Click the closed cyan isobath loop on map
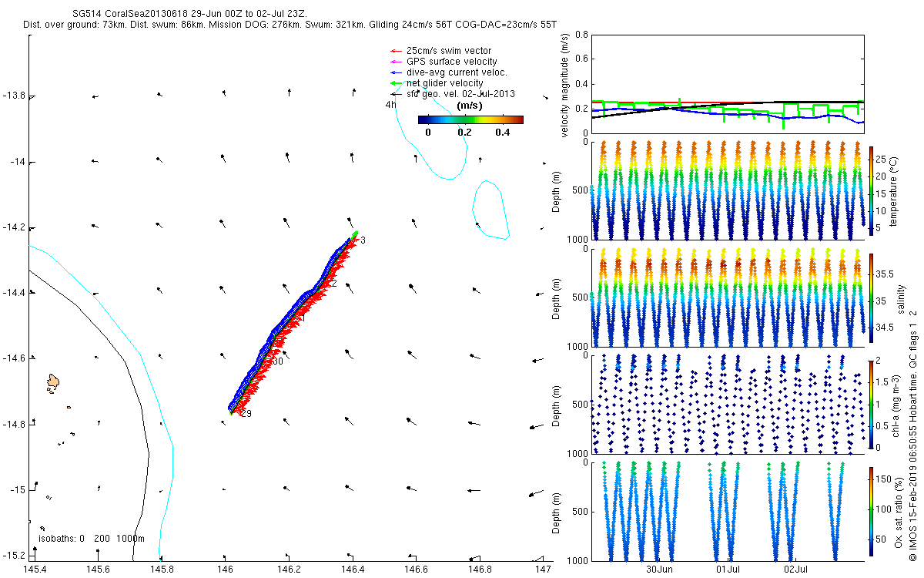This screenshot has height=578, width=924. pos(490,209)
